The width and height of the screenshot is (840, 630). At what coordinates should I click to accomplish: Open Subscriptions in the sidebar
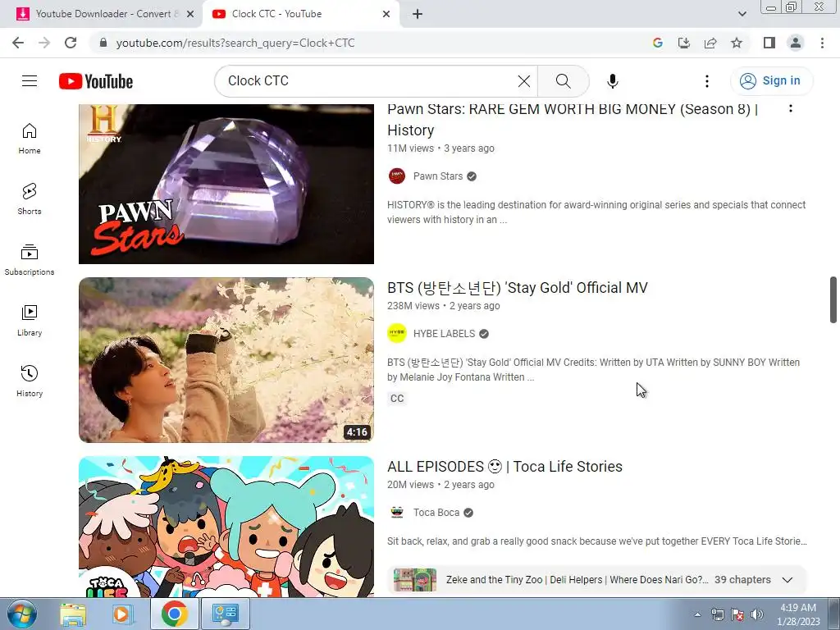(x=30, y=259)
